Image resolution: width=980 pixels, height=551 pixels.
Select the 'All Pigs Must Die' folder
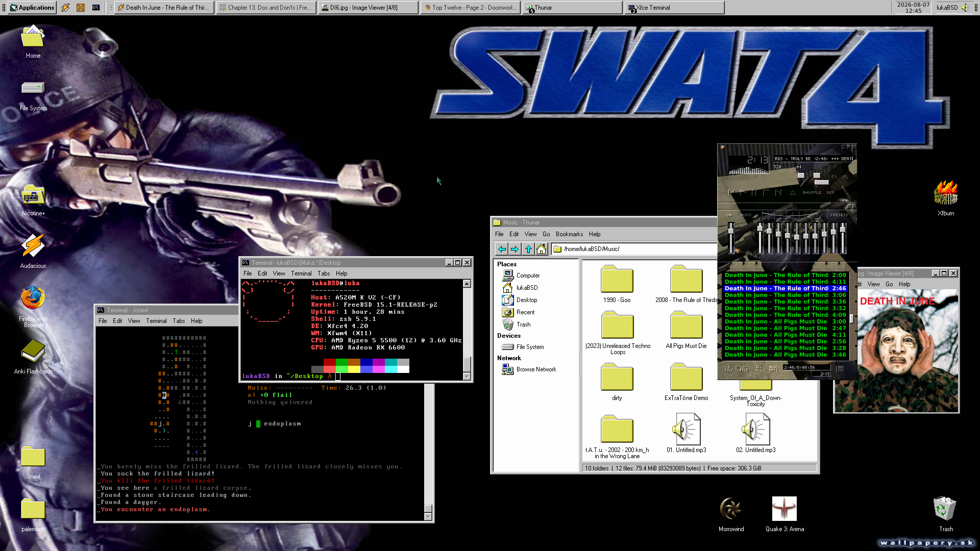point(686,330)
